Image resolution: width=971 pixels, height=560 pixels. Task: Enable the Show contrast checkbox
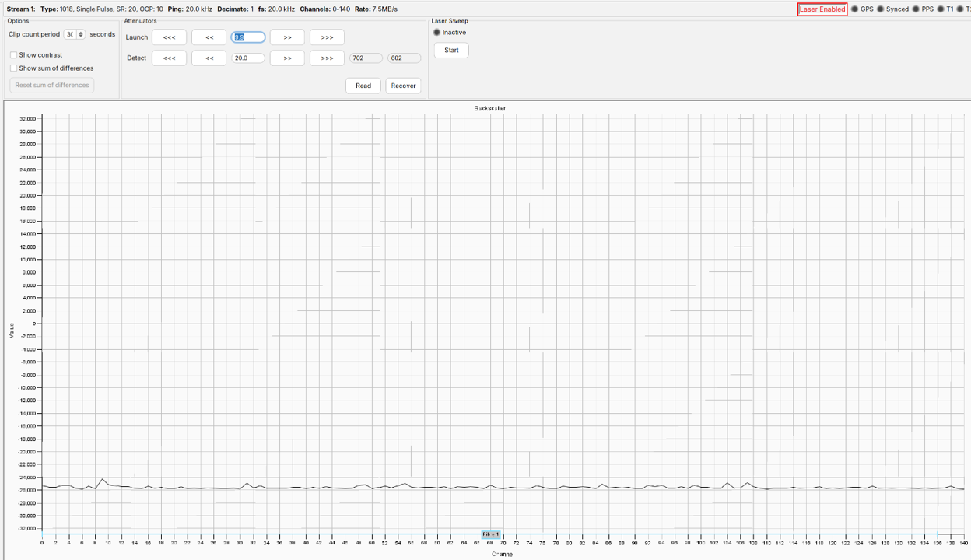pos(13,55)
